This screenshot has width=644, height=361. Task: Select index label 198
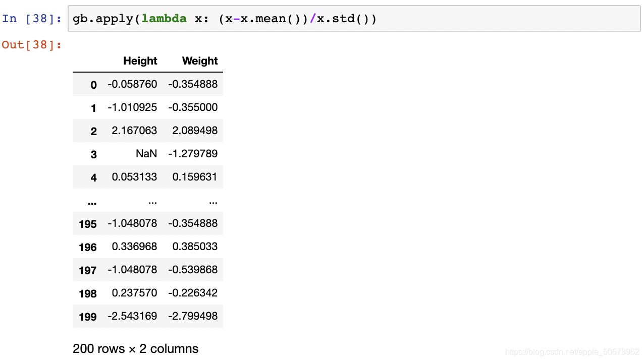pyautogui.click(x=88, y=293)
